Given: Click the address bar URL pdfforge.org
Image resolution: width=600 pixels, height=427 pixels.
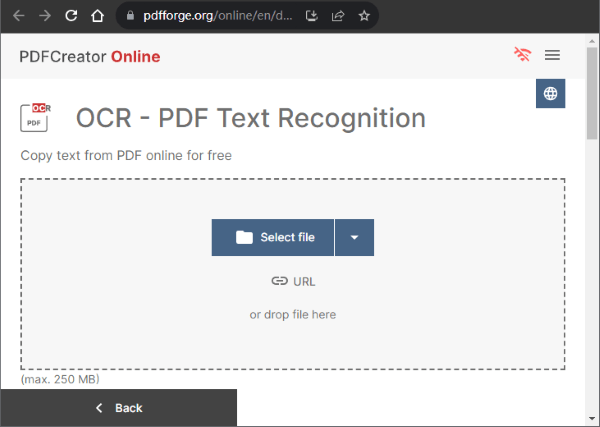Looking at the screenshot, I should (218, 16).
